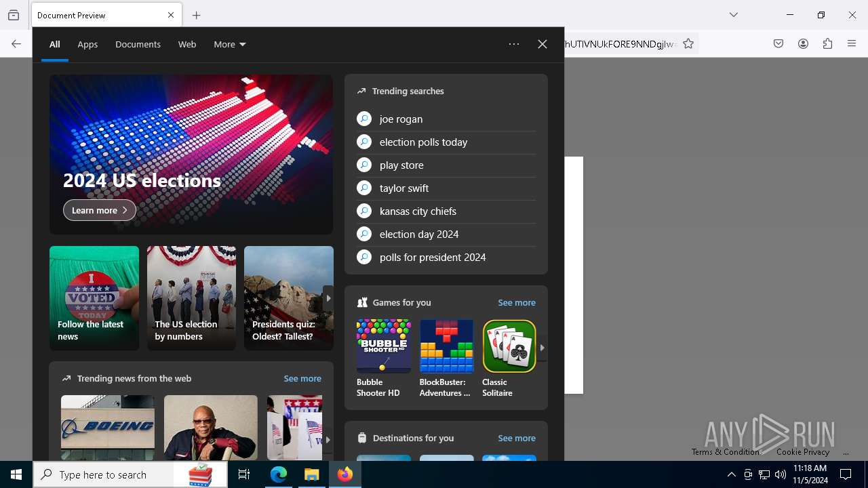Viewport: 868px width, 488px height.
Task: Open the network status tray icon
Action: (x=764, y=474)
